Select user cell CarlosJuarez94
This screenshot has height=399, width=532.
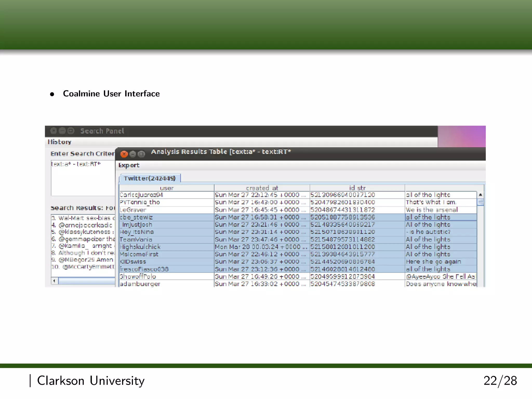167,195
